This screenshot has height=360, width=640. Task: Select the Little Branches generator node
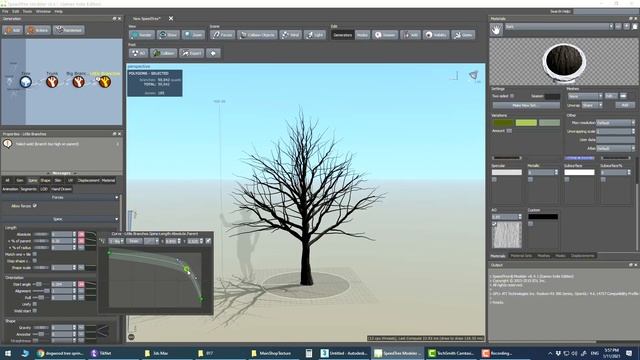104,82
